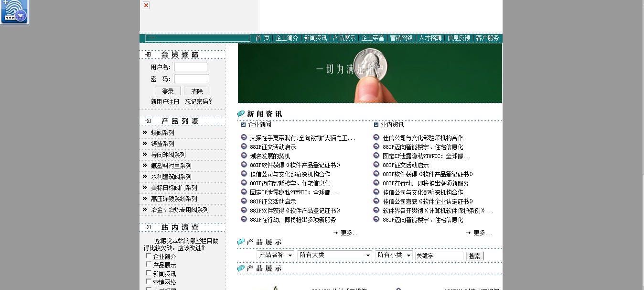
Task: Click the chevron bullet beside 冶金、冶炼专用阀系列
Action: tap(145, 209)
